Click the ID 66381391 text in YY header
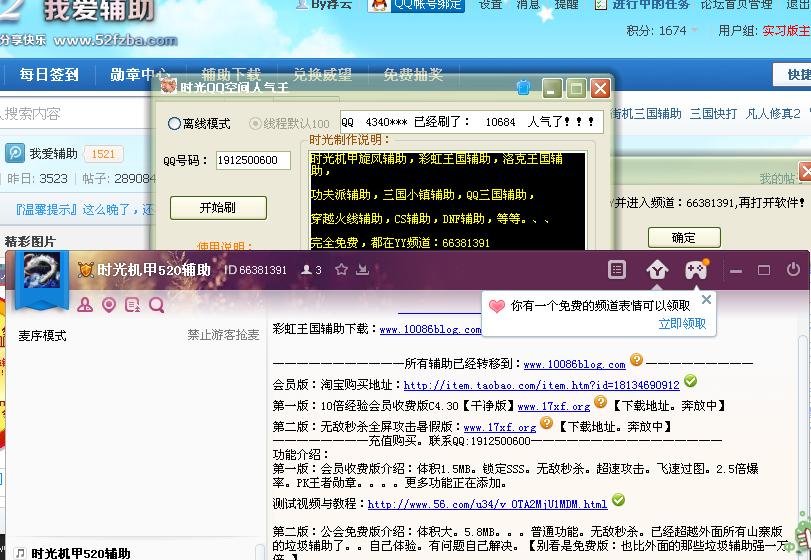This screenshot has width=811, height=560. tap(255, 270)
